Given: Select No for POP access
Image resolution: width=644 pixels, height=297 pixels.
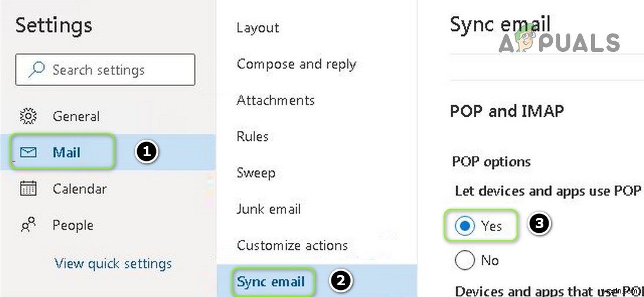Looking at the screenshot, I should (465, 260).
